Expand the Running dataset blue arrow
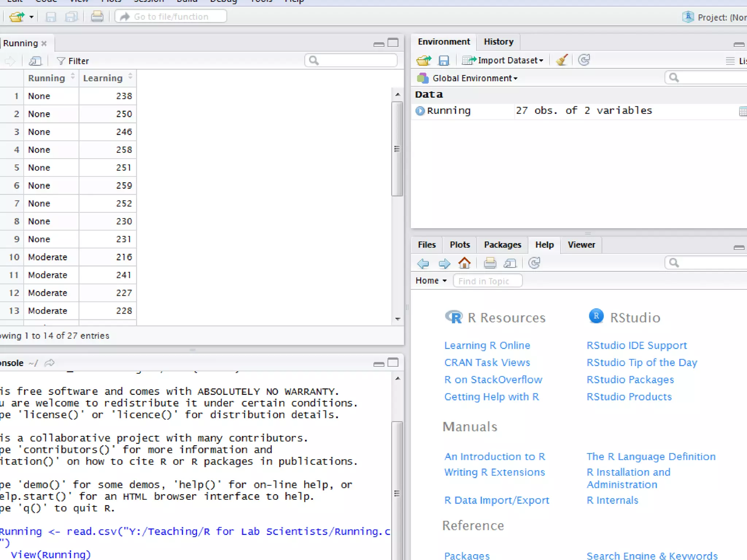Screen dimensions: 747x560 (420, 111)
